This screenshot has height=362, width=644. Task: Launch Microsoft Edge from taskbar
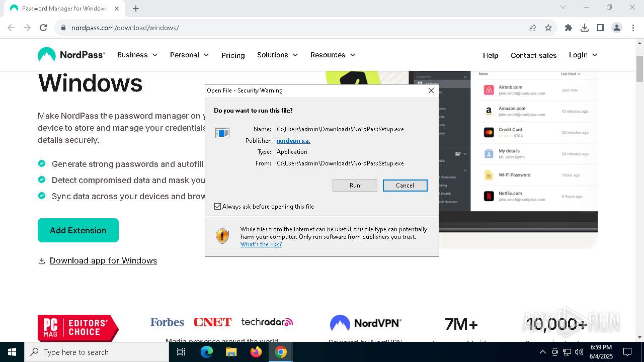point(207,352)
